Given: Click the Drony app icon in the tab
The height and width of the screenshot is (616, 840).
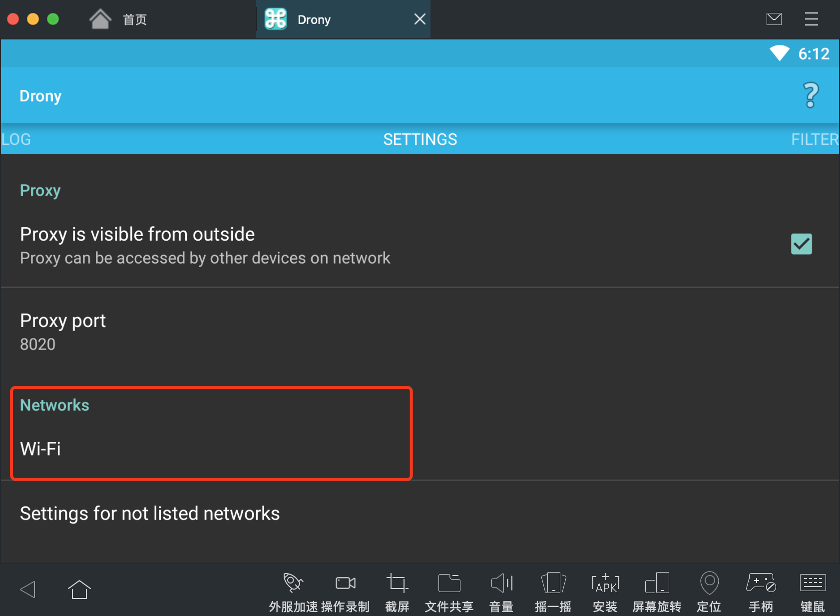Looking at the screenshot, I should [275, 19].
